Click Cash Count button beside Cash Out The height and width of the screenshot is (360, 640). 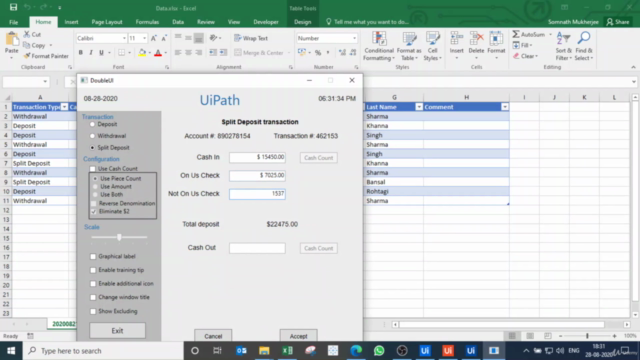[x=318, y=248]
